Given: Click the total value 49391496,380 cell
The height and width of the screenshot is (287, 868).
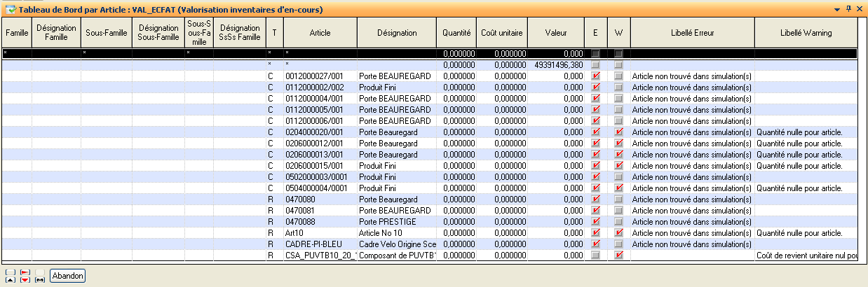Looking at the screenshot, I should pyautogui.click(x=558, y=64).
